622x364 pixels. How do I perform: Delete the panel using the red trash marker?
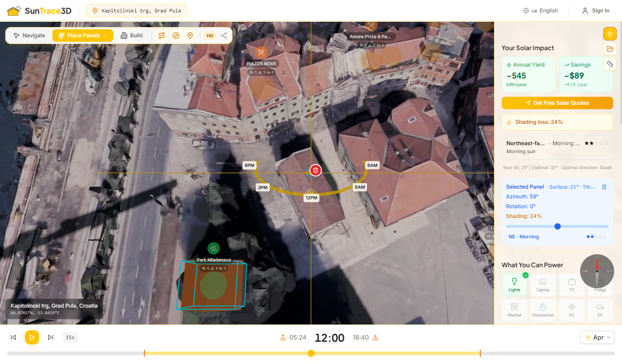click(315, 170)
